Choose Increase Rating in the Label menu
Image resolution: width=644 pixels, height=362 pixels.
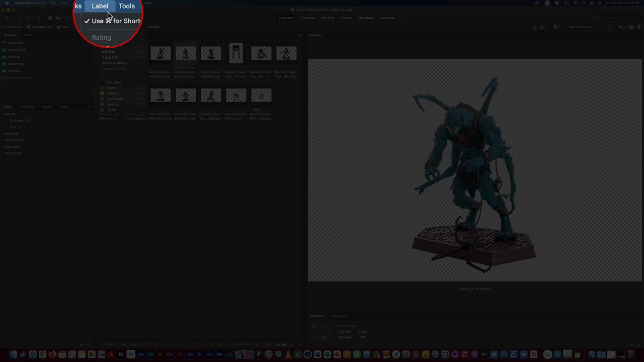[x=114, y=68]
